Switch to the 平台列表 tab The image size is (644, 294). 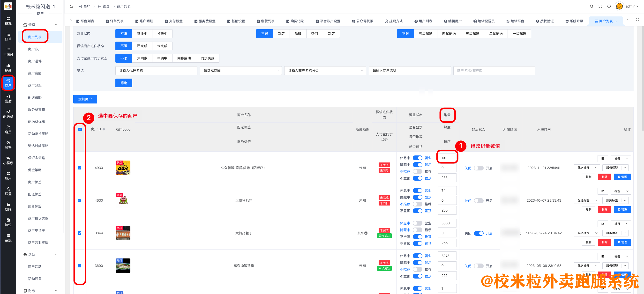click(85, 21)
